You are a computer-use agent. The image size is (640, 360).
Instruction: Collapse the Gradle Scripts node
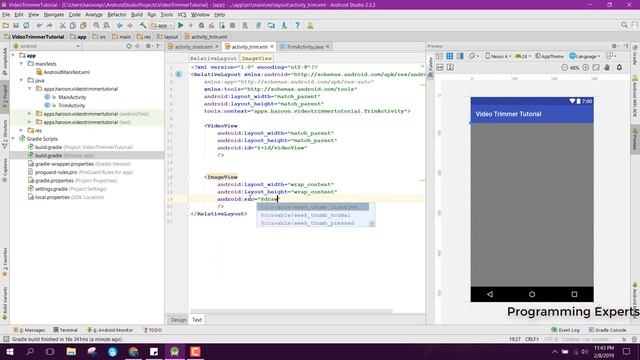[x=13, y=139]
